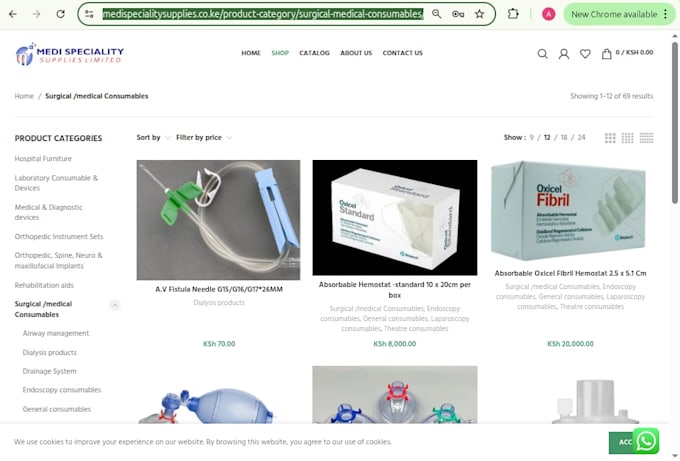Switch to three-column grid view
Screen dimensions: 680x461
click(610, 138)
